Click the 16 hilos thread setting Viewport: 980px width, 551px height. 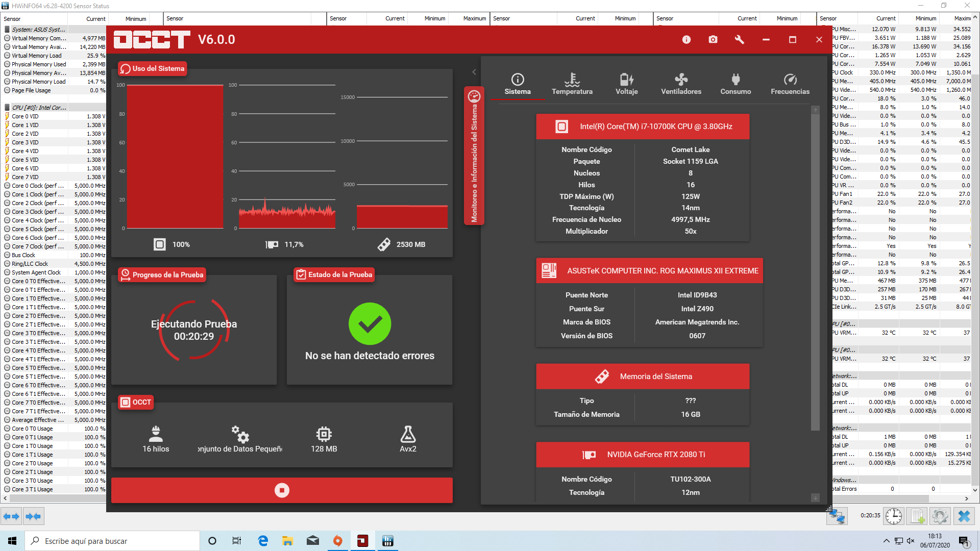tap(156, 439)
